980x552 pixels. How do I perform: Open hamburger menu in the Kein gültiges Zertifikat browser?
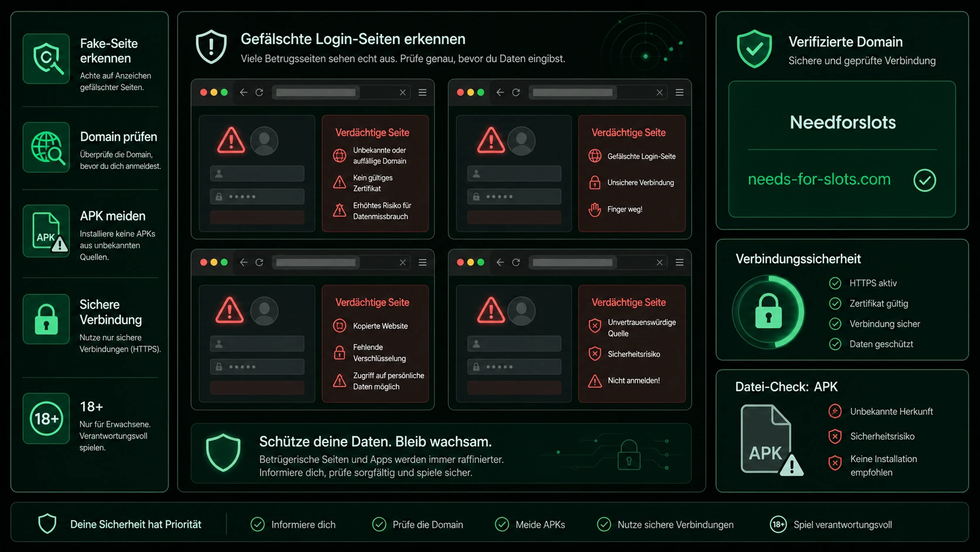423,93
